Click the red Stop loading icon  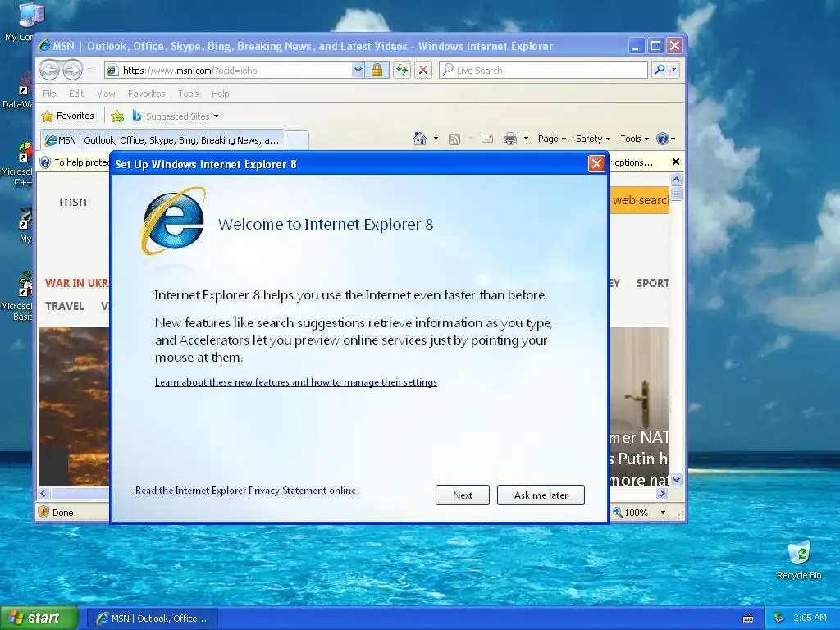(423, 71)
